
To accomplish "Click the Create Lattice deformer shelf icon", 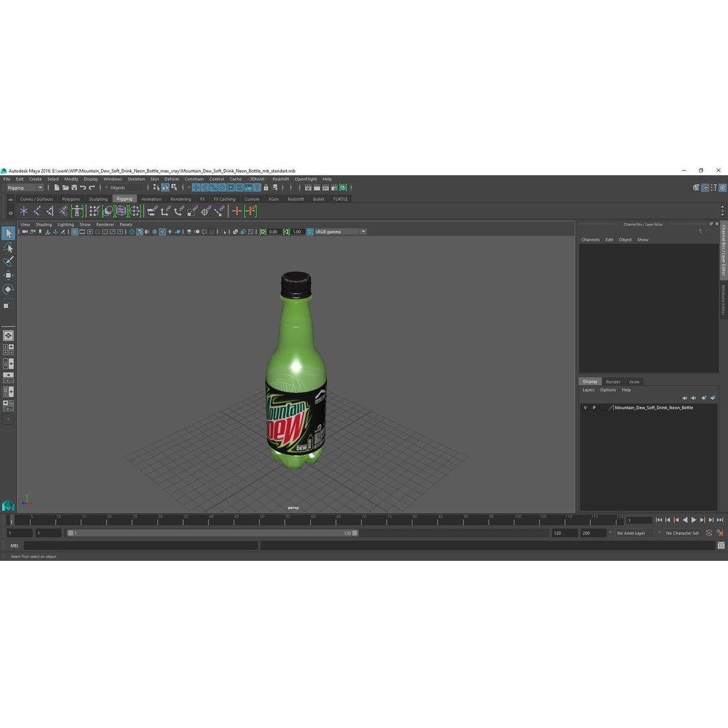I will click(121, 211).
